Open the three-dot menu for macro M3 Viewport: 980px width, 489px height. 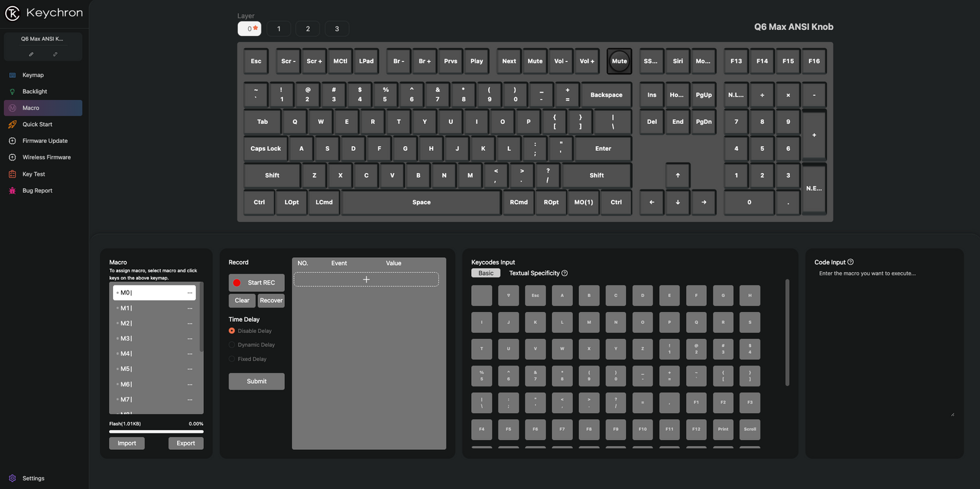[190, 339]
